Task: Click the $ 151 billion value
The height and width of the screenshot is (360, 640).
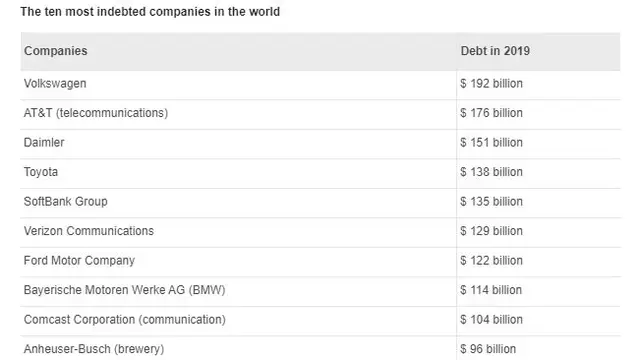Action: (491, 142)
